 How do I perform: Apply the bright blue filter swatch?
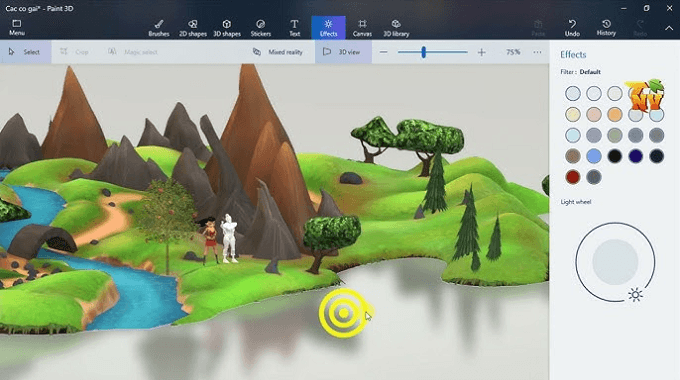coord(594,156)
